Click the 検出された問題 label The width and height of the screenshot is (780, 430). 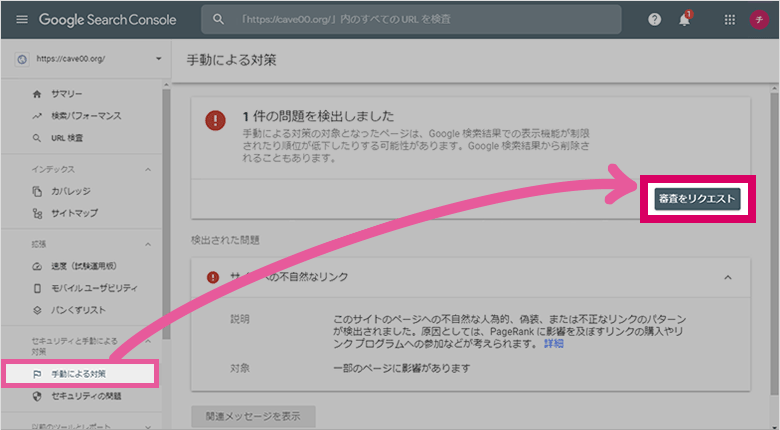pyautogui.click(x=225, y=240)
